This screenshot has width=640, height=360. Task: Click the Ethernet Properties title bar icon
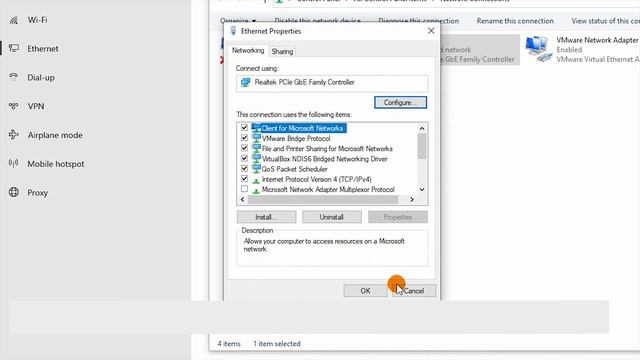[233, 31]
